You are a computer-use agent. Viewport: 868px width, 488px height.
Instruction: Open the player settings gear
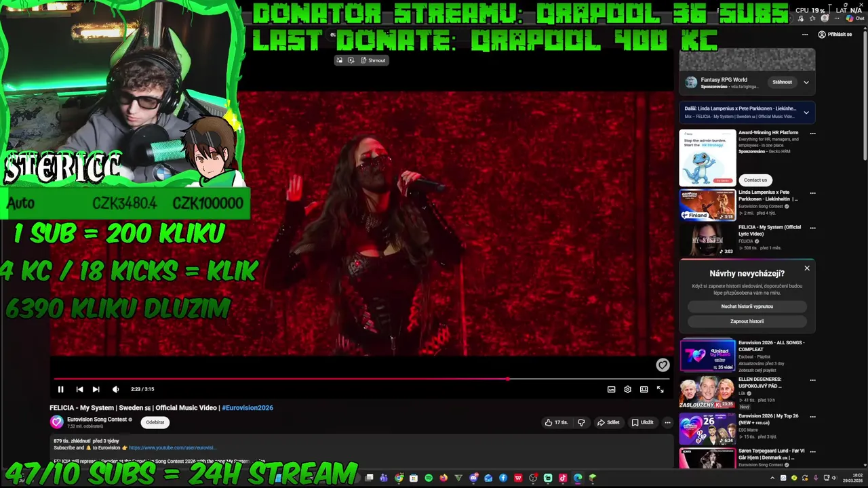[627, 389]
